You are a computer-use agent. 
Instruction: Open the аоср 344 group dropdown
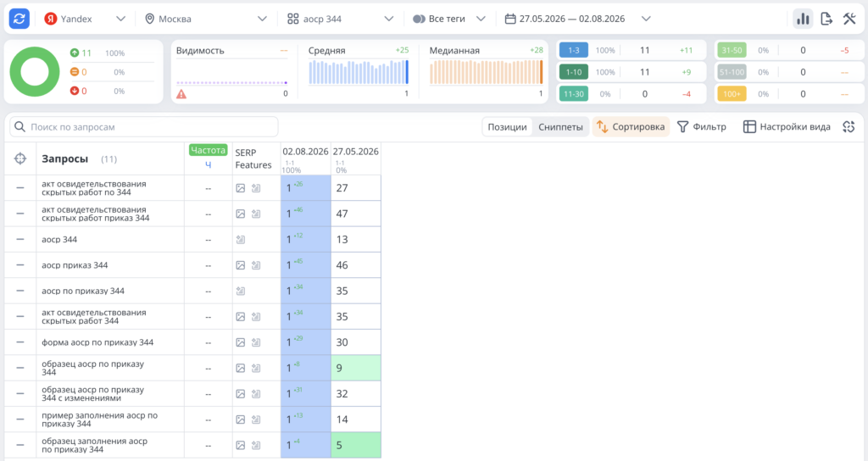[341, 19]
